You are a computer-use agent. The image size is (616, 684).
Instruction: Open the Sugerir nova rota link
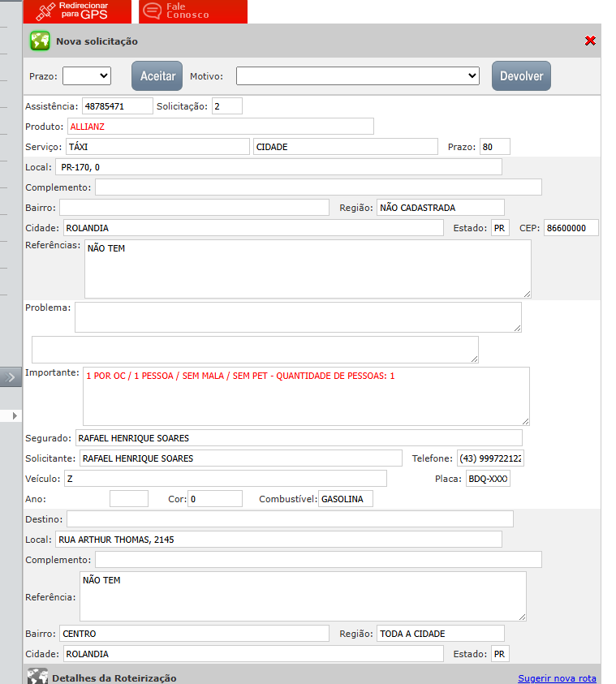coord(557,678)
